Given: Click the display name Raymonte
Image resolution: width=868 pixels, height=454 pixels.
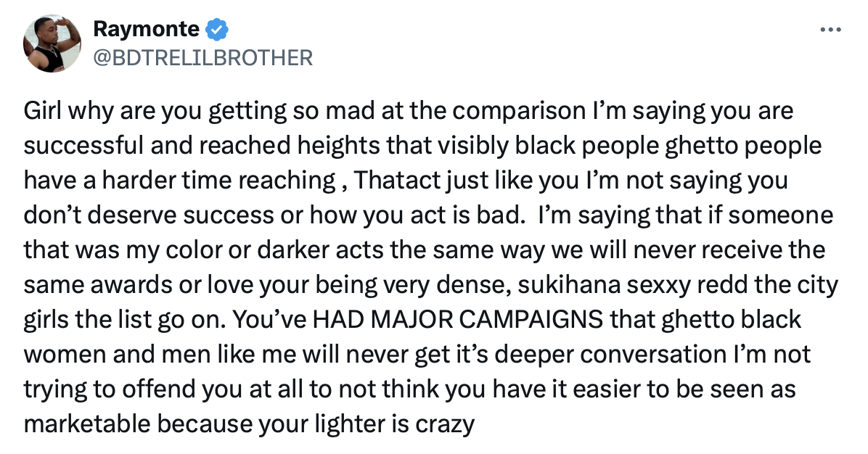Looking at the screenshot, I should click(x=146, y=29).
